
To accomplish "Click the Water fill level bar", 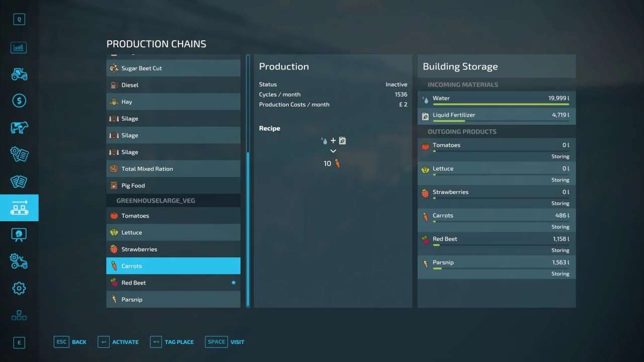I will [x=501, y=105].
